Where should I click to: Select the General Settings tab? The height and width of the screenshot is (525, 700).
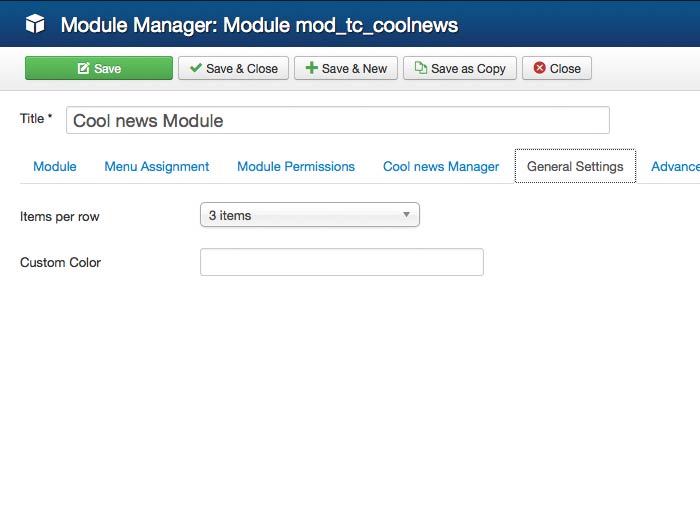[575, 166]
